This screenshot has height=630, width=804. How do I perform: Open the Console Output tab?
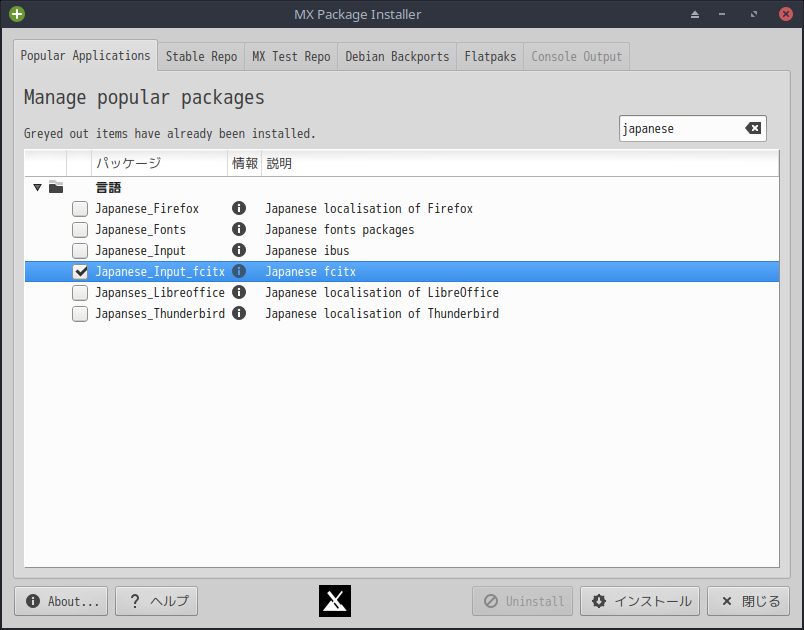576,56
